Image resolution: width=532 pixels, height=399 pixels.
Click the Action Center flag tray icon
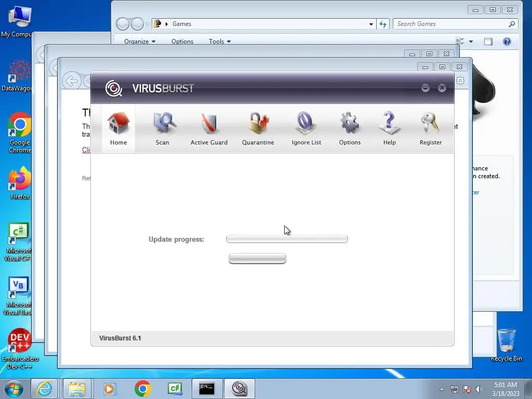(x=467, y=389)
